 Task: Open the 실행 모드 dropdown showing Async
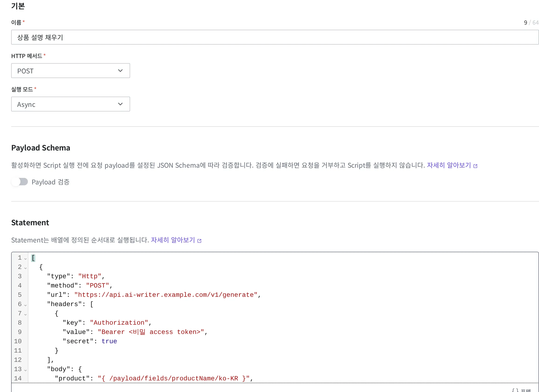click(71, 104)
